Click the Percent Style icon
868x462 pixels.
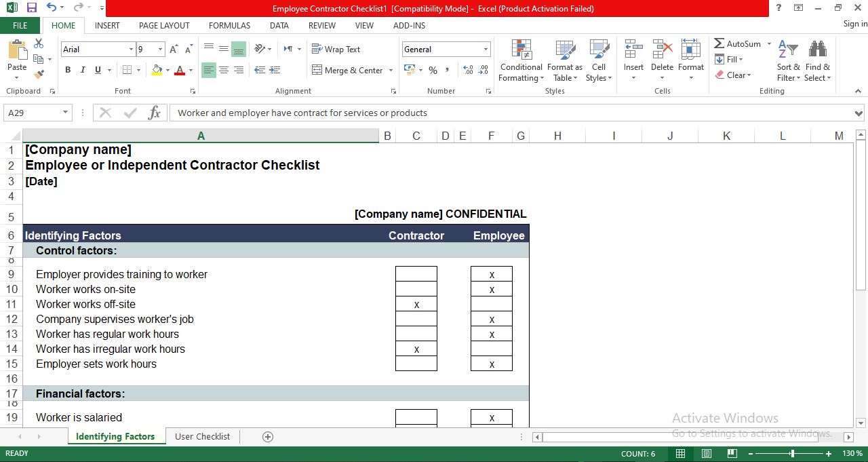point(432,70)
